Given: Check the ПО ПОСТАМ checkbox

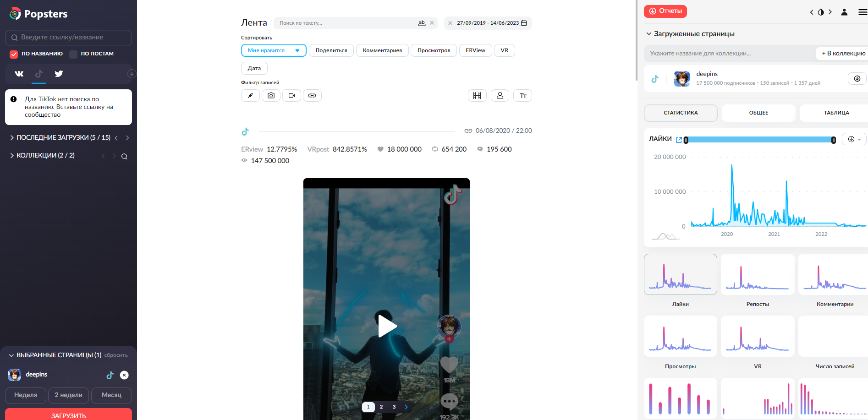Looking at the screenshot, I should [73, 54].
